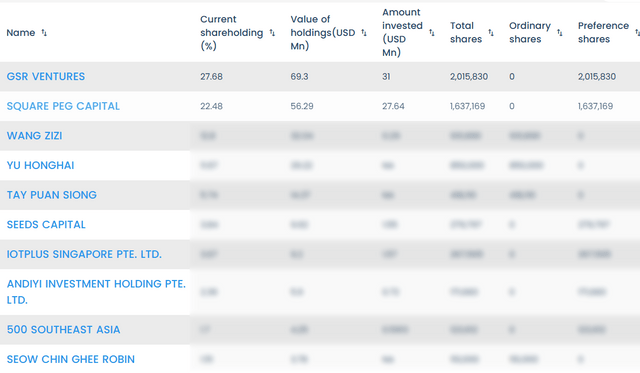Image resolution: width=640 pixels, height=373 pixels.
Task: Sort by Value of holdings icon
Action: [364, 33]
